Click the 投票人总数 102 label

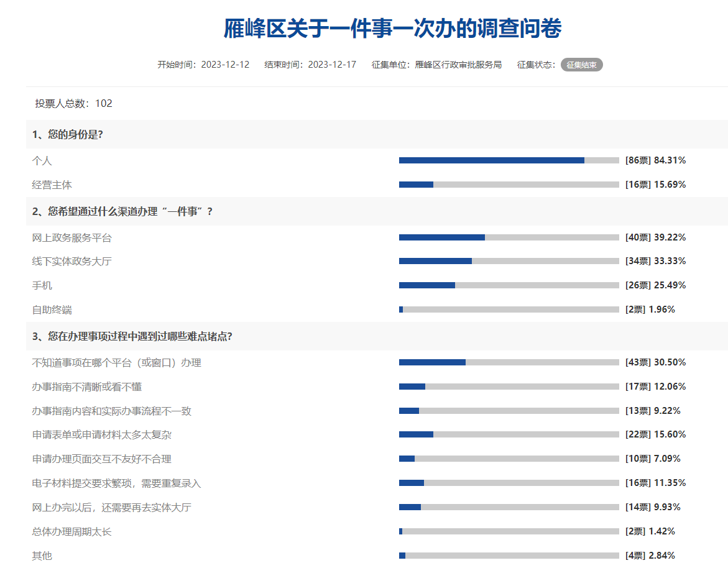[74, 104]
